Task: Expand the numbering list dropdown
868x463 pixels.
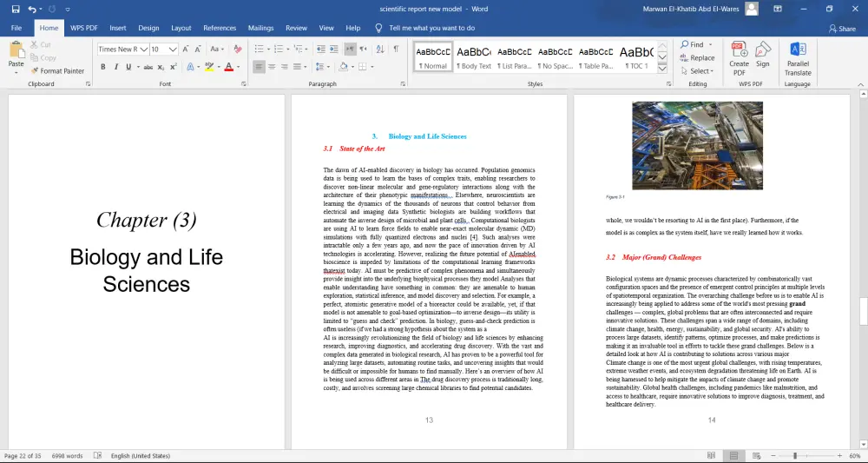Action: click(x=288, y=50)
